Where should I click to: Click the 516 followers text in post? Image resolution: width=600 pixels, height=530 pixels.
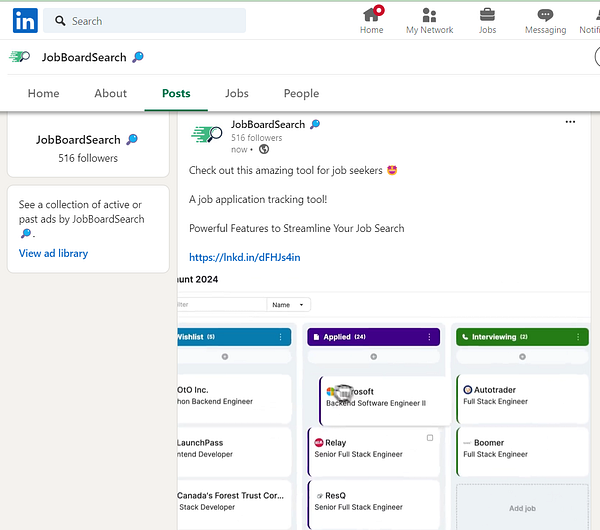[x=256, y=138]
